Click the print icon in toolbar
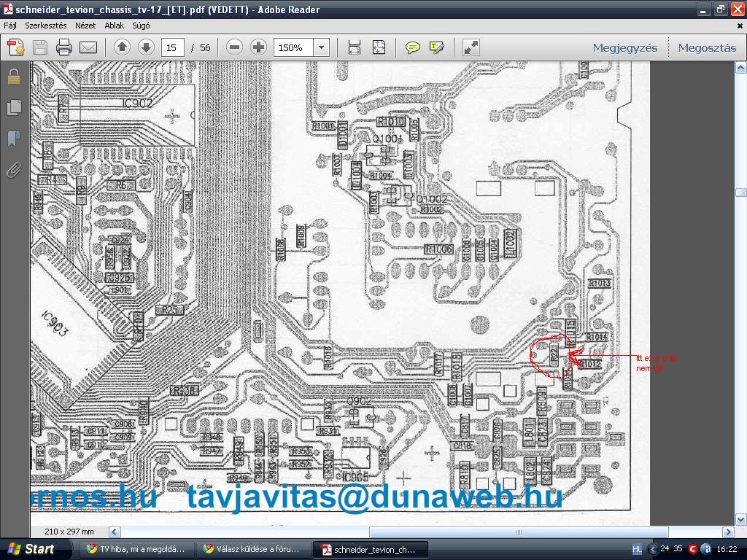The width and height of the screenshot is (747, 560). coord(64,47)
